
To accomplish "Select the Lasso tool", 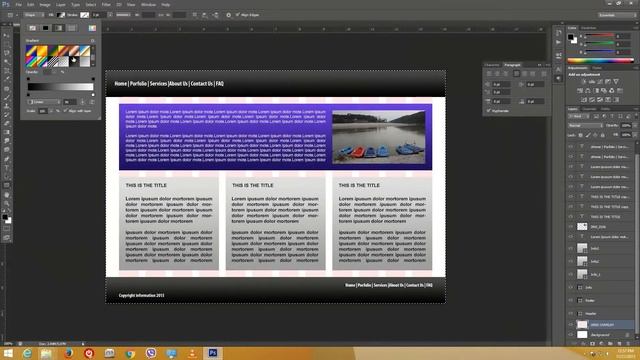I will tap(7, 53).
